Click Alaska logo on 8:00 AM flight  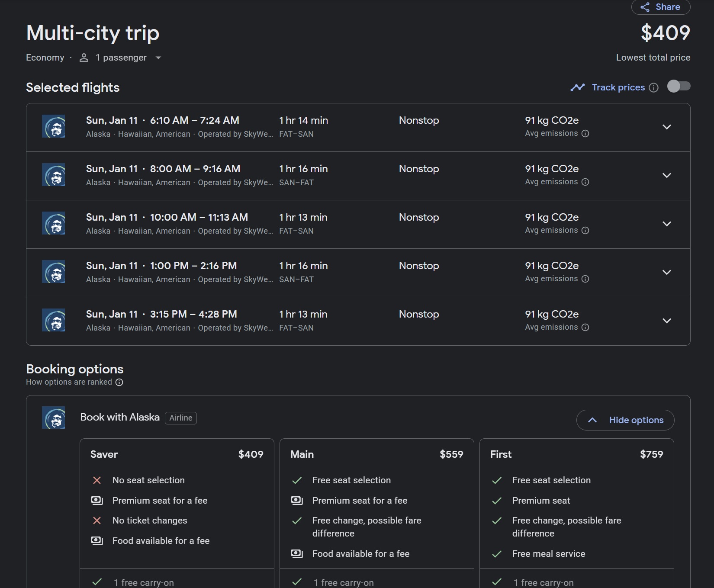(54, 175)
